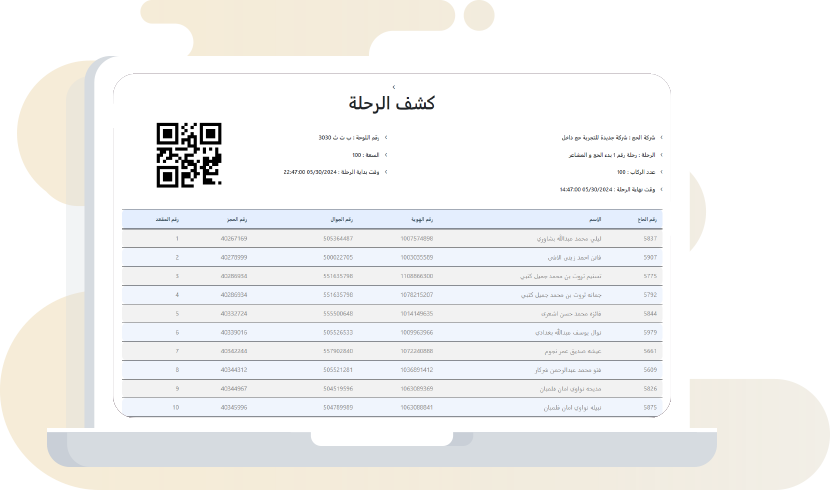Click the arrow beside the passenger count field
Image resolution: width=830 pixels, height=492 pixels.
tap(661, 172)
